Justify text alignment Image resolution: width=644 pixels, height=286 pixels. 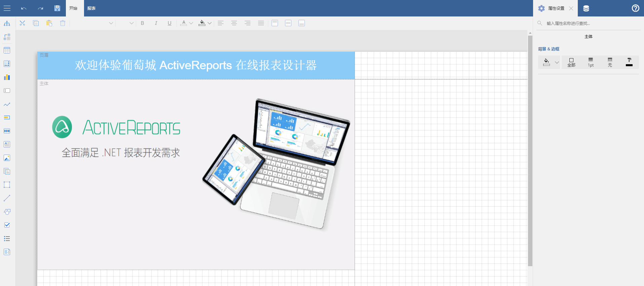pos(261,23)
